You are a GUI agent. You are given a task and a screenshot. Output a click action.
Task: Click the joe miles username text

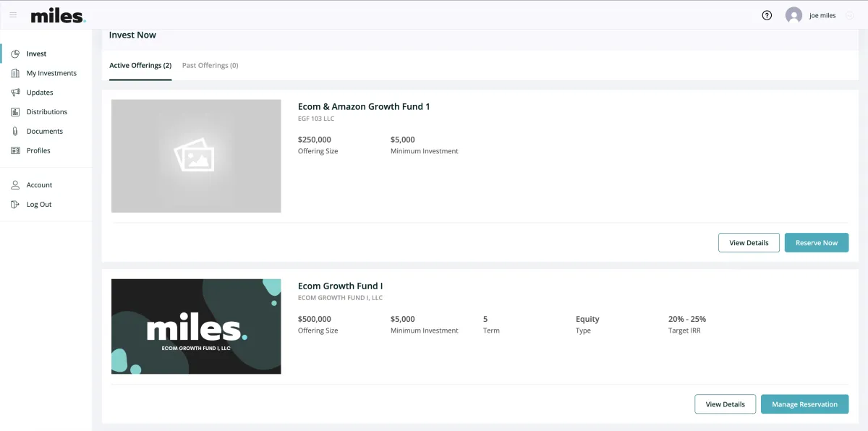click(823, 15)
